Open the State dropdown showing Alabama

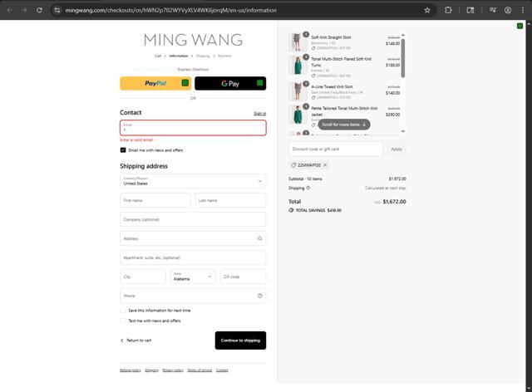(x=193, y=277)
